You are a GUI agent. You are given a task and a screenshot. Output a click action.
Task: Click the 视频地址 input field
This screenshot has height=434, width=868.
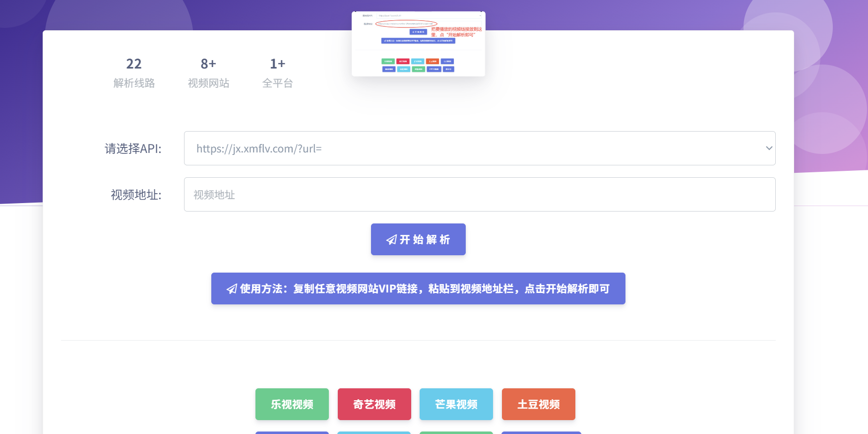click(480, 194)
